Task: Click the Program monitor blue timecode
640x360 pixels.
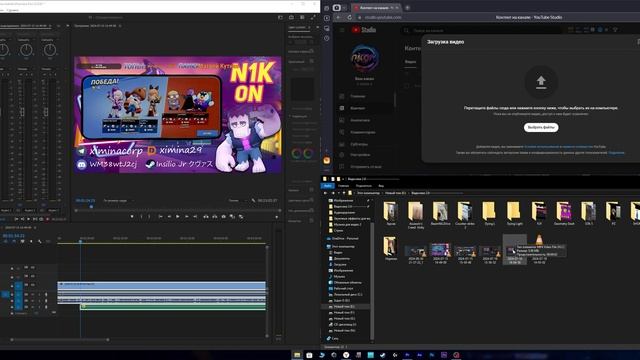Action: (x=85, y=200)
